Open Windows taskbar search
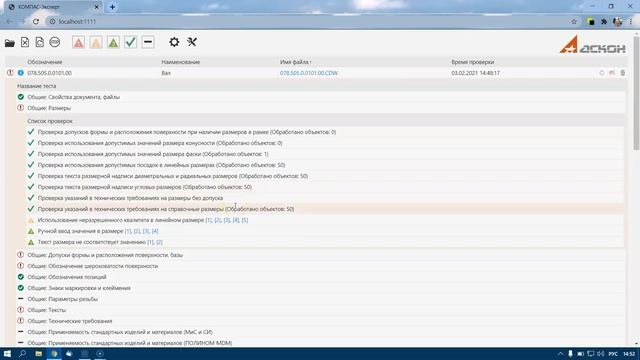 [x=22, y=354]
